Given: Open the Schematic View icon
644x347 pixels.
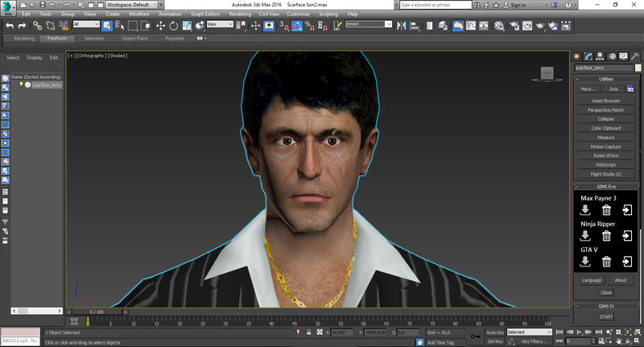Looking at the screenshot, I should pyautogui.click(x=484, y=26).
